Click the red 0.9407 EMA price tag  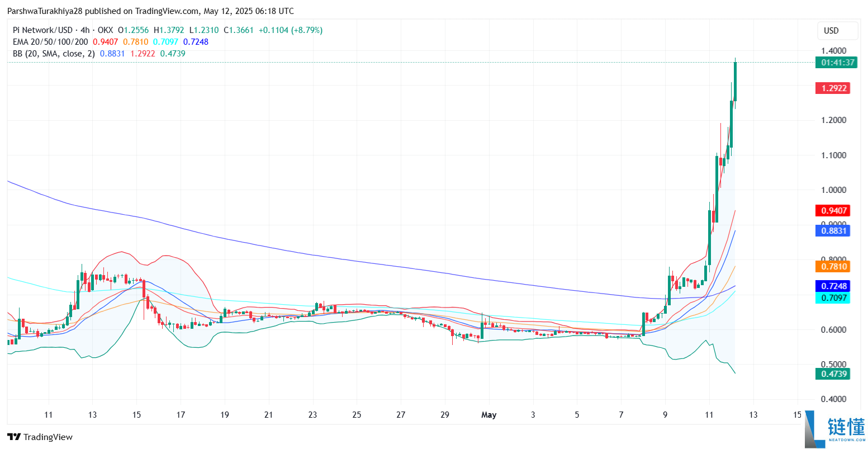coord(833,211)
